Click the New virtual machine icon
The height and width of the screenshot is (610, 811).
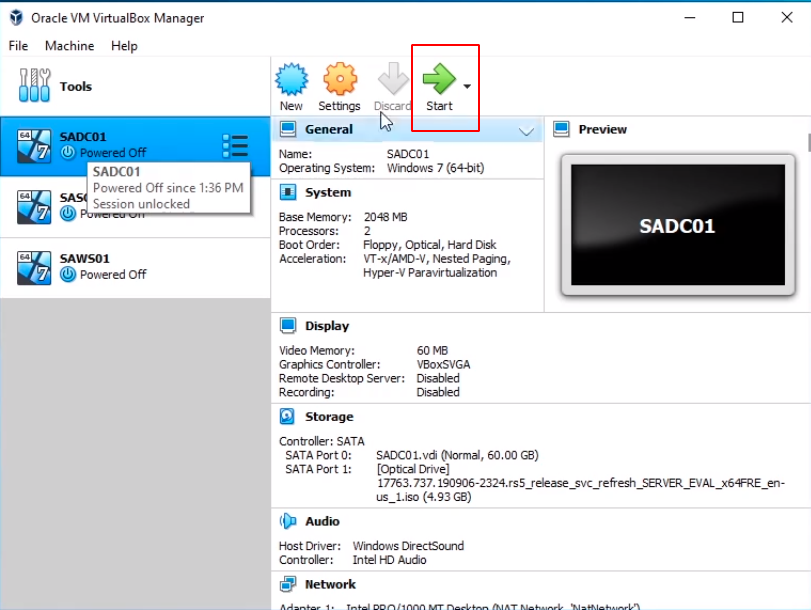(291, 80)
